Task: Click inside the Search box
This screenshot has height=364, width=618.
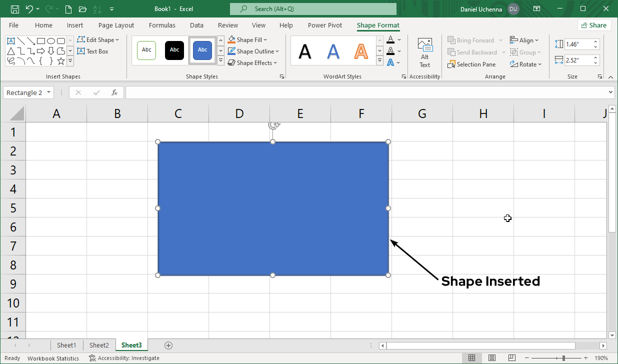Action: click(x=313, y=9)
